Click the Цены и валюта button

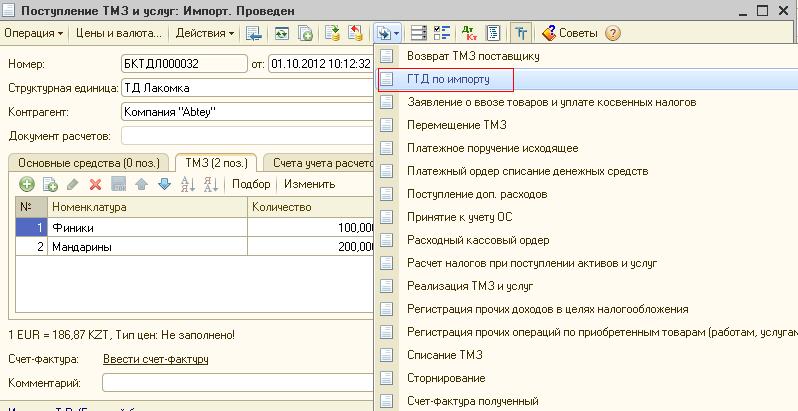click(120, 33)
